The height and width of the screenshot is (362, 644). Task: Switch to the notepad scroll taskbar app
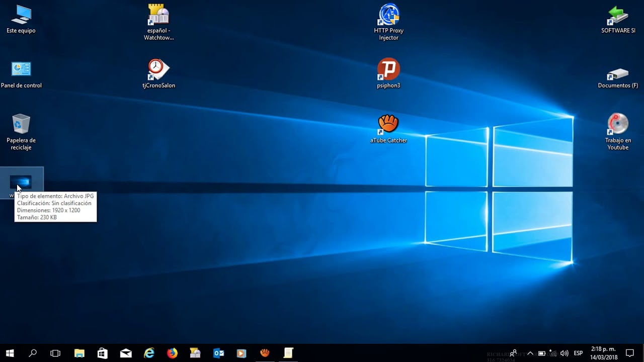pyautogui.click(x=288, y=353)
